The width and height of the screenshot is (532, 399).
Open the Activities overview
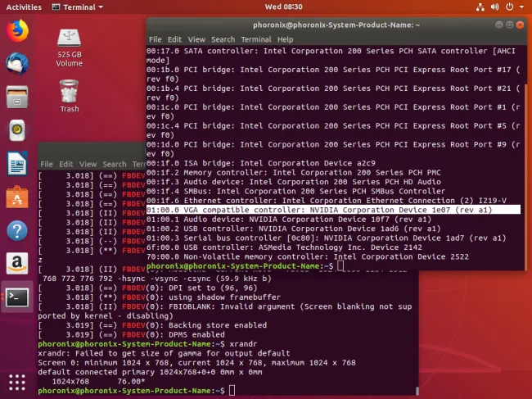click(24, 7)
